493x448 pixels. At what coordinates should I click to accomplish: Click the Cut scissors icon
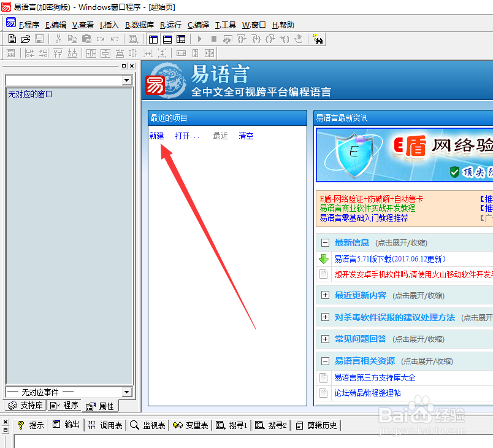(x=58, y=39)
